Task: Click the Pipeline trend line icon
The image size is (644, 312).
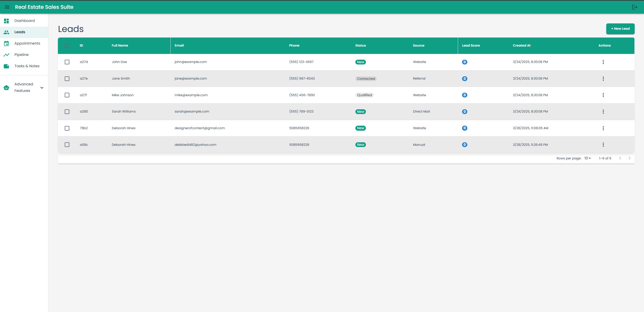Action: 7,55
